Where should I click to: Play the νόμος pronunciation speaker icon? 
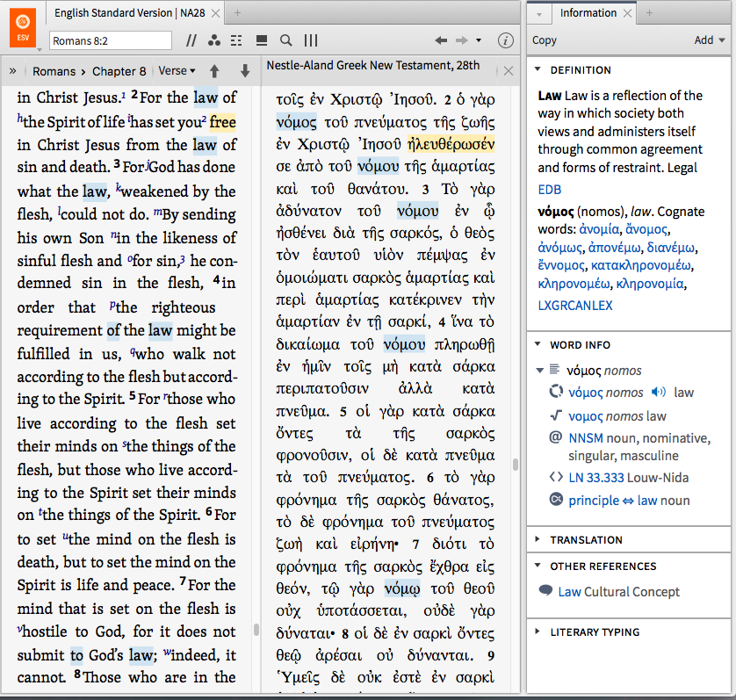659,392
